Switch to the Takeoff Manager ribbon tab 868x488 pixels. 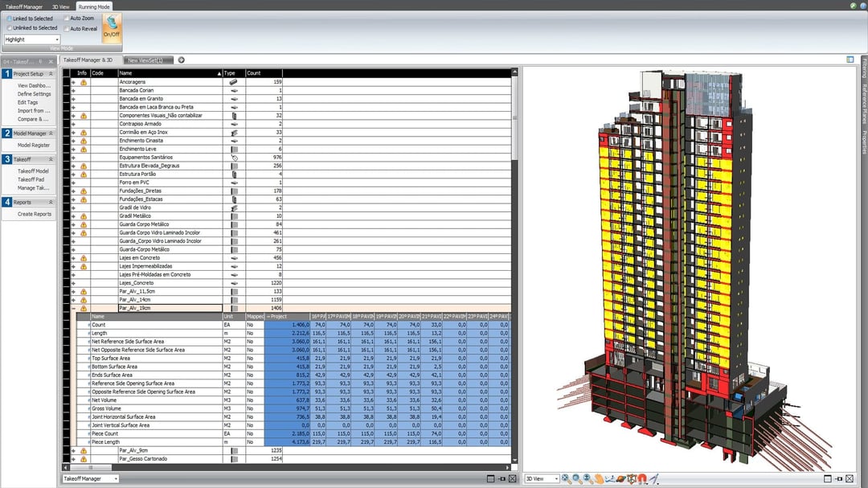point(24,6)
